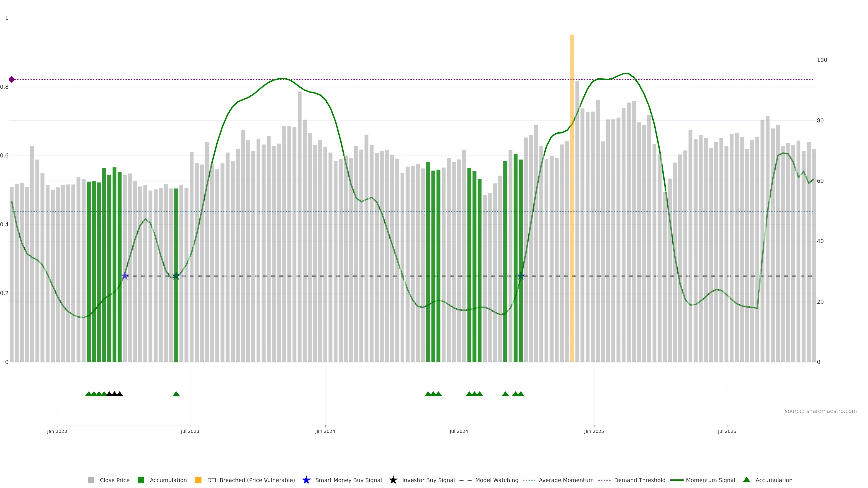Image resolution: width=868 pixels, height=488 pixels.
Task: Toggle the Demand Threshold legend entry
Action: 604,480
